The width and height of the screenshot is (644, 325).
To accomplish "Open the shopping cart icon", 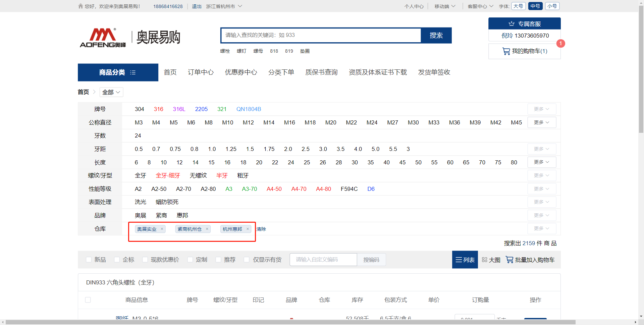I will click(x=506, y=51).
